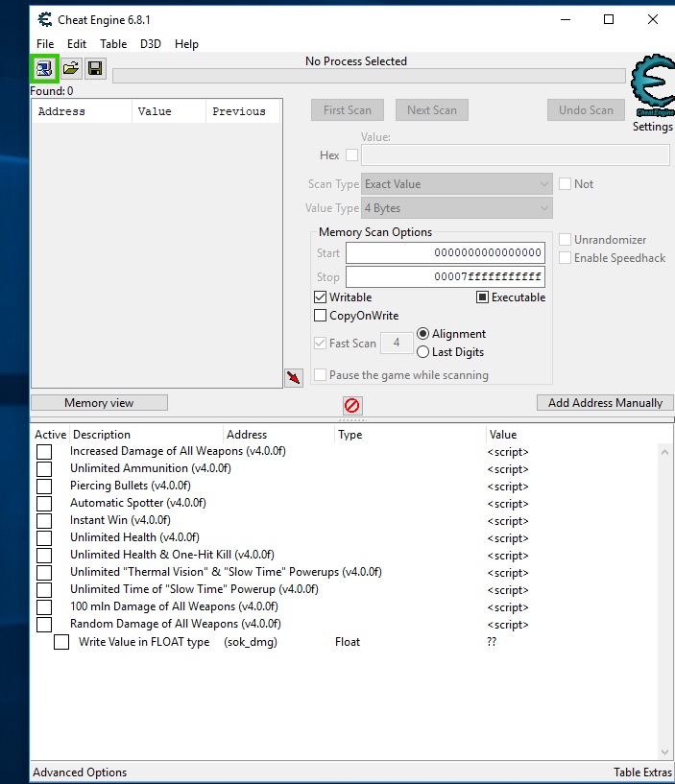Click the Cheat Engine title bar icon
Screen dimensions: 675x784
[x=45, y=19]
